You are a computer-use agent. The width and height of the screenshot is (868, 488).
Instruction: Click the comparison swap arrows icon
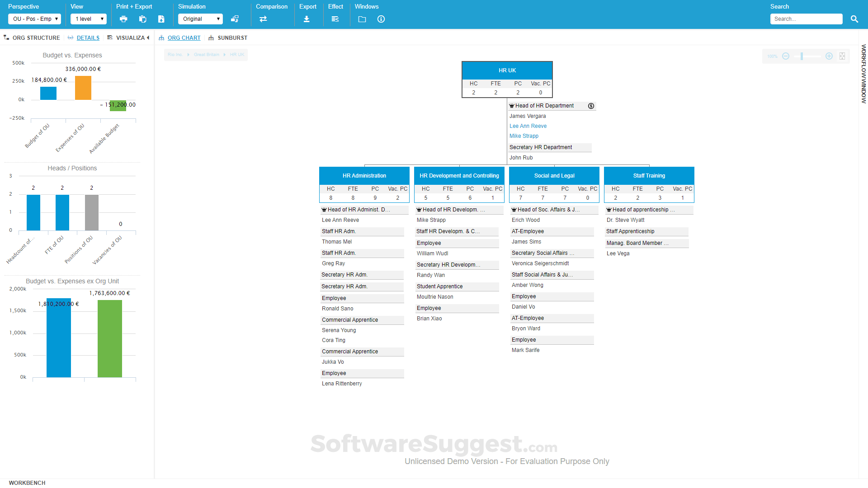click(x=263, y=19)
